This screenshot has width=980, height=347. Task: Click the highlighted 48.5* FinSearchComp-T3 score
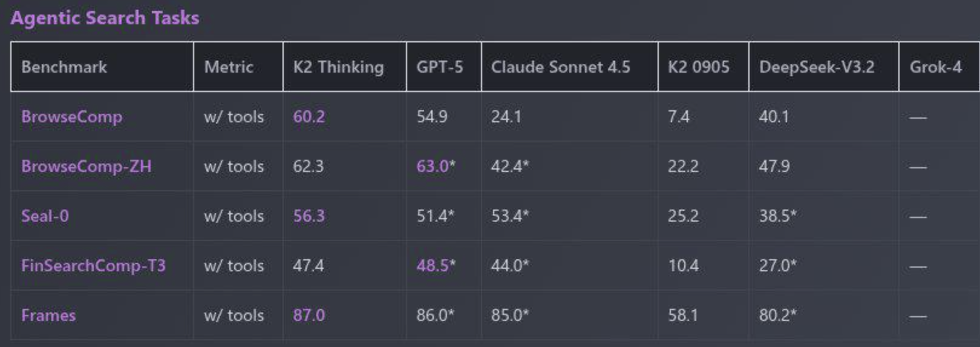[436, 265]
